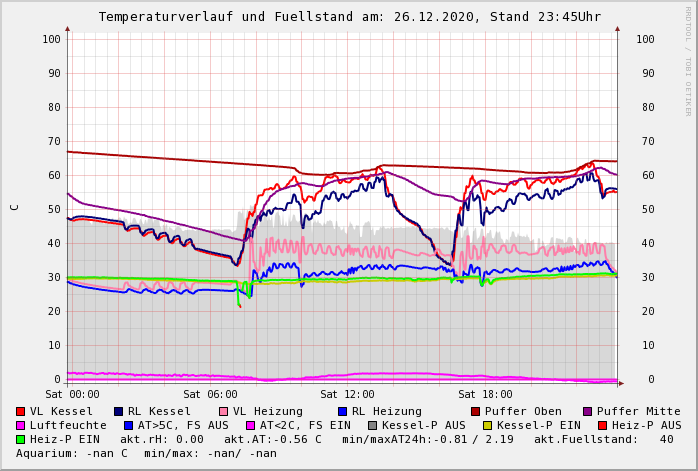Viewport: 698px width, 471px height.
Task: Click the 'Sat 06:00' time axis label
Action: [210, 394]
